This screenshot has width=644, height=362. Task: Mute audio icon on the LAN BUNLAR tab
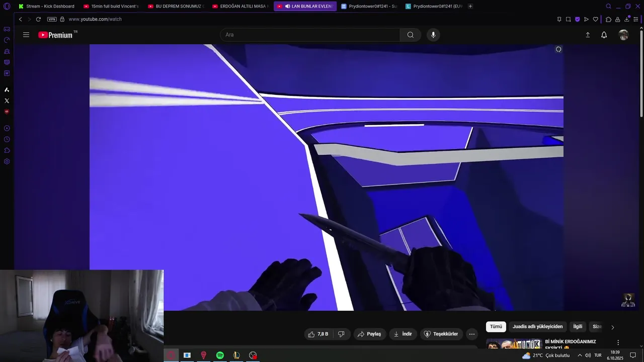pos(287,6)
